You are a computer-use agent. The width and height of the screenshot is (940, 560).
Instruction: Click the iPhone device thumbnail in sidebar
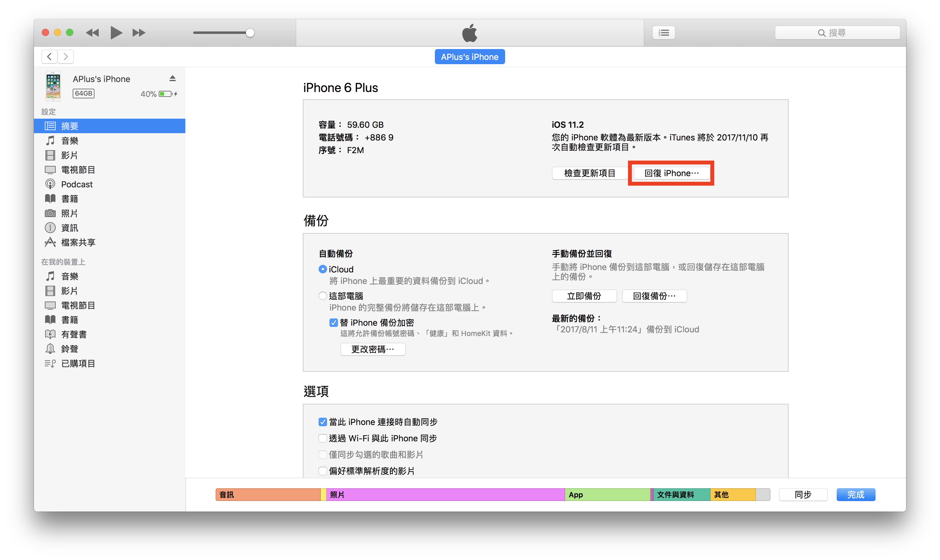tap(53, 86)
